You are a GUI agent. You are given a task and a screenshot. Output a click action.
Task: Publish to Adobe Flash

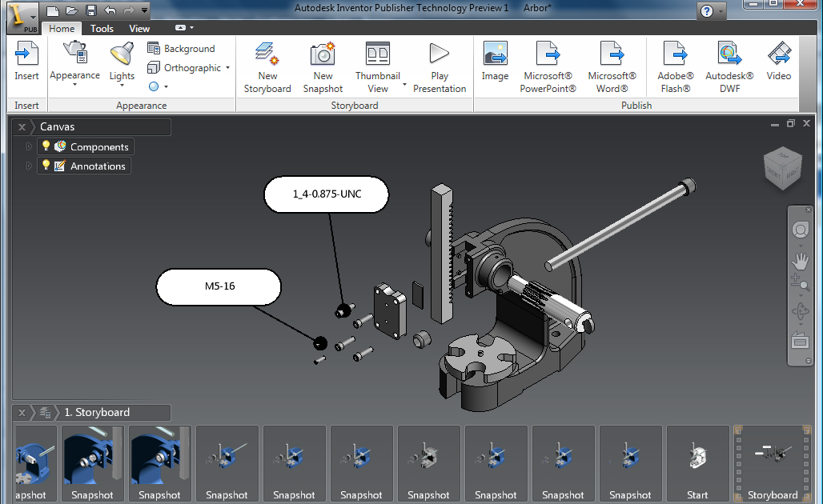(675, 66)
